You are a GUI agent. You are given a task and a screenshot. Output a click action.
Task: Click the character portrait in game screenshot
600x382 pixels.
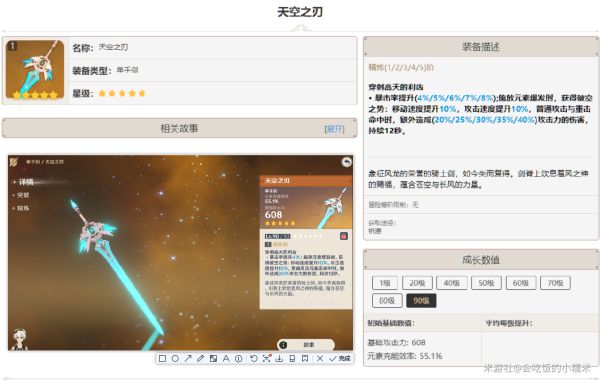pos(19,339)
